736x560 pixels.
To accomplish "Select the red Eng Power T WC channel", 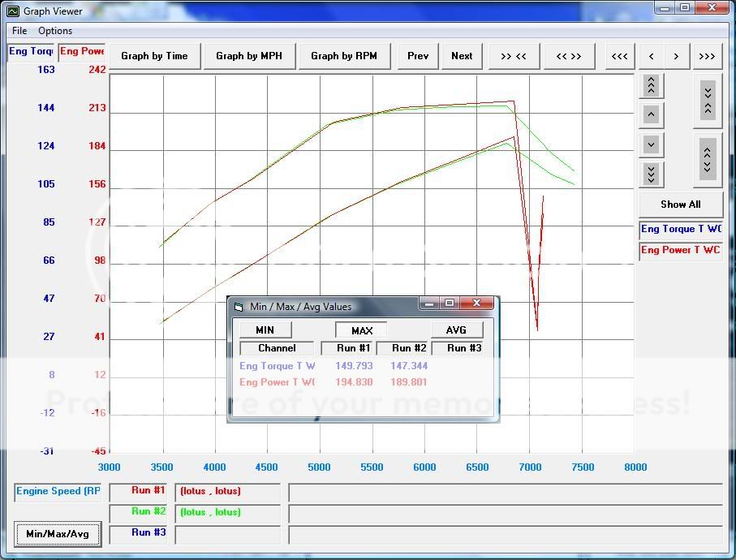I will pos(680,251).
